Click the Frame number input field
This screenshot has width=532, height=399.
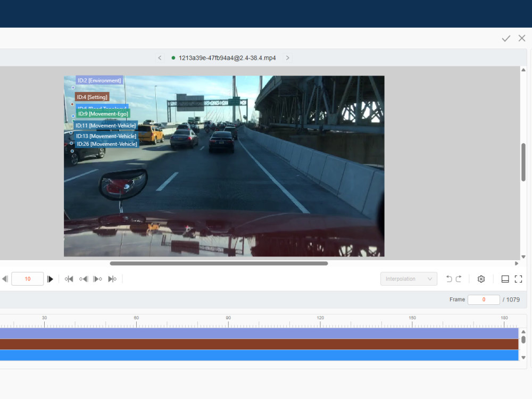tap(484, 300)
